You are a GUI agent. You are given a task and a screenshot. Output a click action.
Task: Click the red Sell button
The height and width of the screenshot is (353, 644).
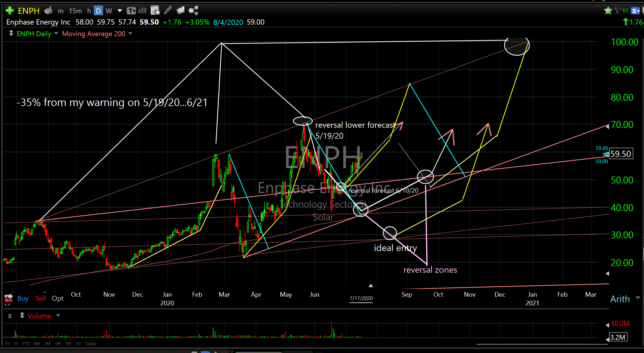[x=40, y=298]
